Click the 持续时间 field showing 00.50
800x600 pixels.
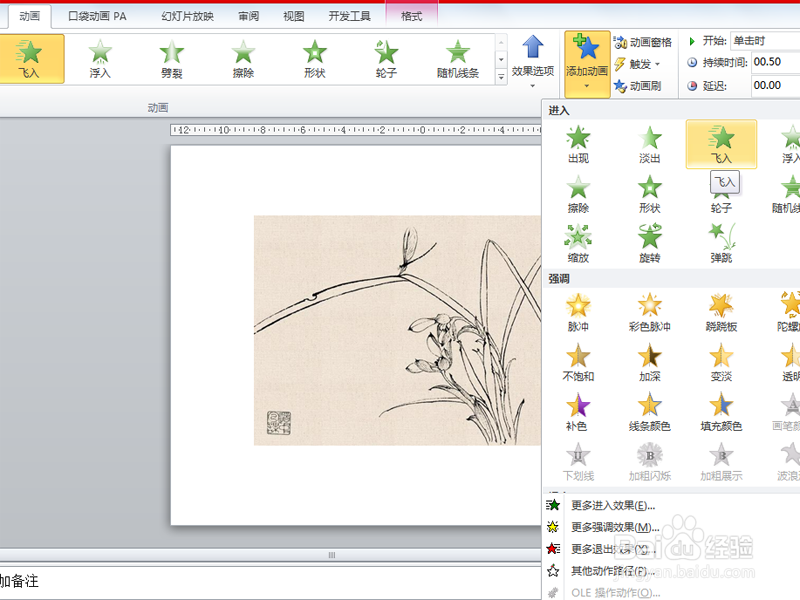pyautogui.click(x=776, y=62)
